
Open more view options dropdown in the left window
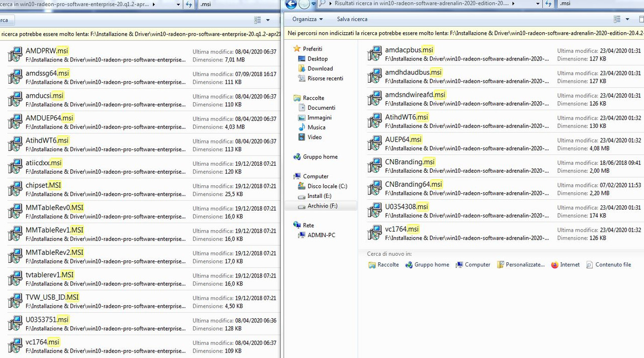click(x=268, y=20)
